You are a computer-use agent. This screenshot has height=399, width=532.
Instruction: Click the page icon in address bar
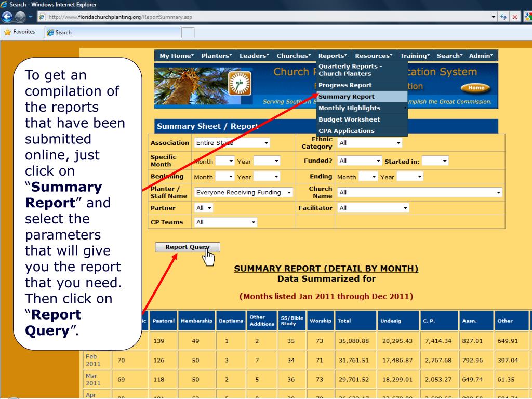point(42,17)
